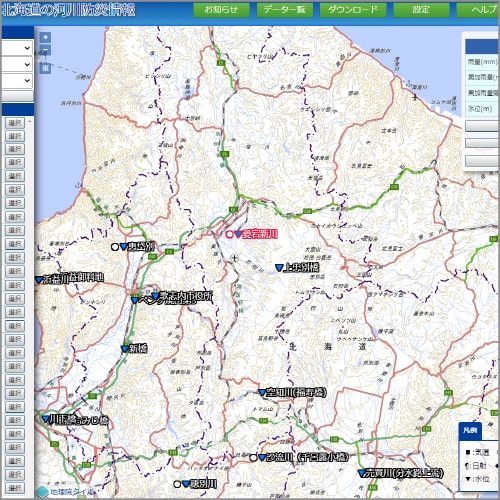Click the 新橋 water level marker
This screenshot has height=500, width=500.
tap(125, 349)
